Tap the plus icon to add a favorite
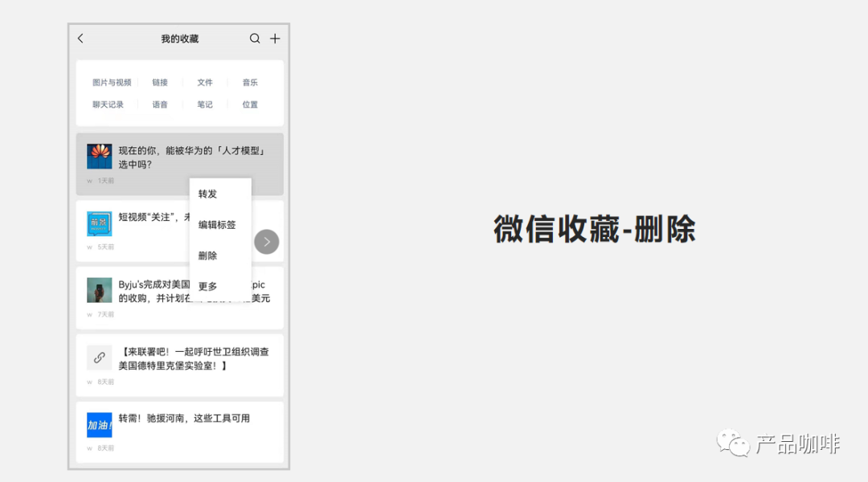 275,39
